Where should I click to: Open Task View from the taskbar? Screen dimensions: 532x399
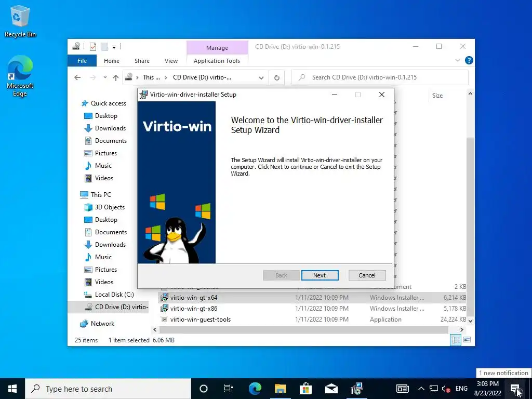click(x=229, y=389)
